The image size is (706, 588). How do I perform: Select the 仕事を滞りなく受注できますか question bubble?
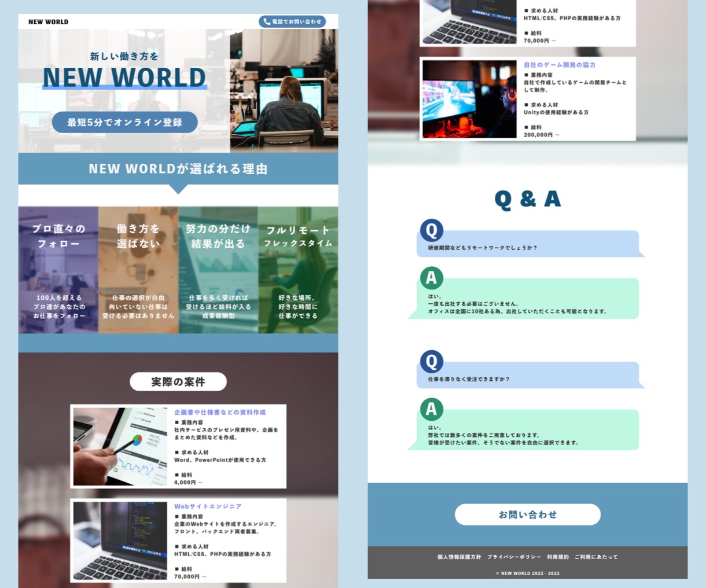(x=529, y=375)
